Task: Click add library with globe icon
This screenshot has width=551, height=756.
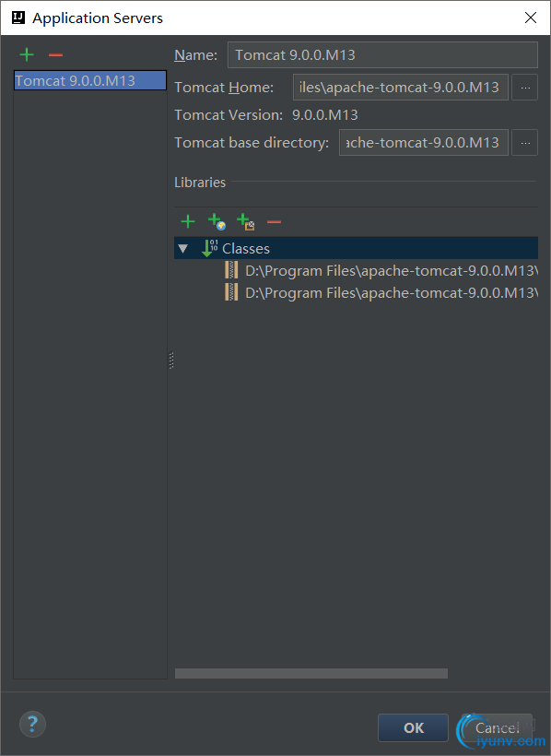Action: coord(217,222)
